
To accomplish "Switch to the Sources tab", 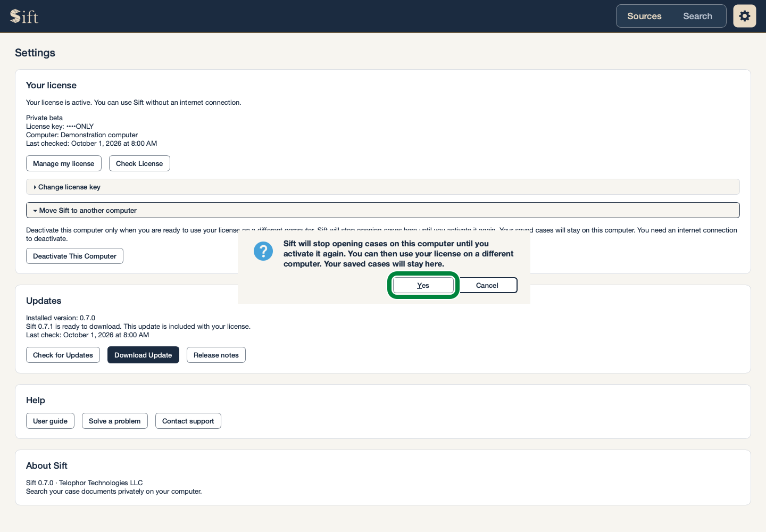I will click(x=644, y=16).
